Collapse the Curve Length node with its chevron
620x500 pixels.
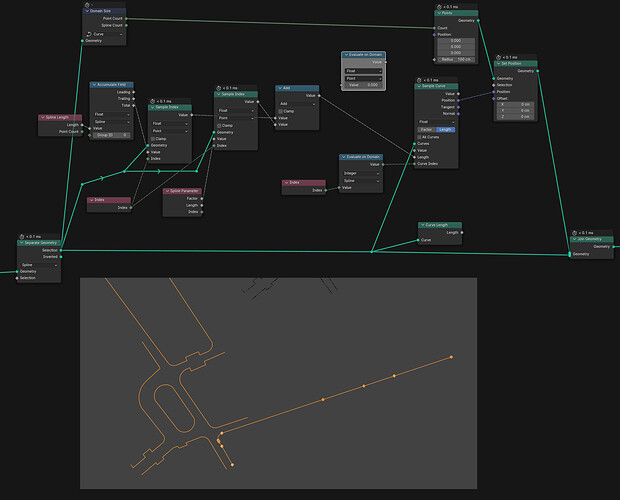tap(422, 225)
